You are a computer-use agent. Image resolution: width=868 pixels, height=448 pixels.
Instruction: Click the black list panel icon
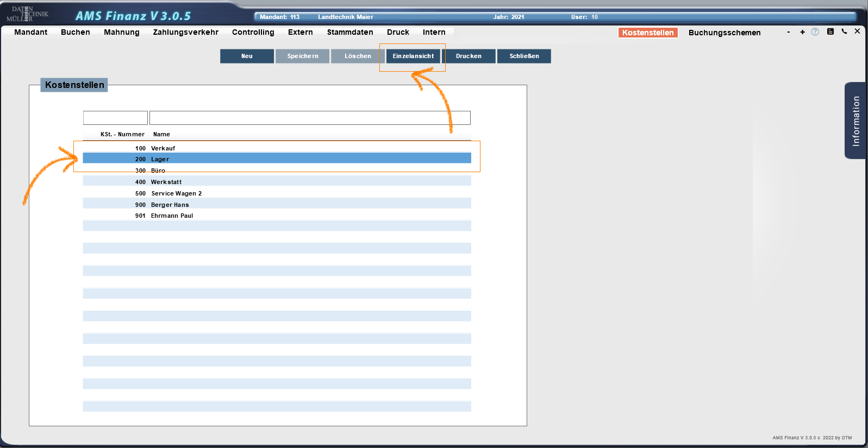(830, 31)
